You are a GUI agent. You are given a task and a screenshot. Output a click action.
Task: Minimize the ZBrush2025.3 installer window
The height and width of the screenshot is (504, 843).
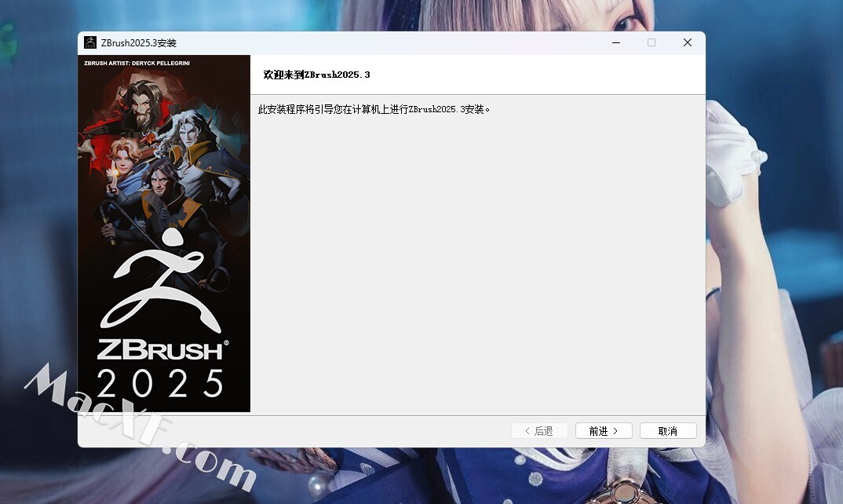616,42
